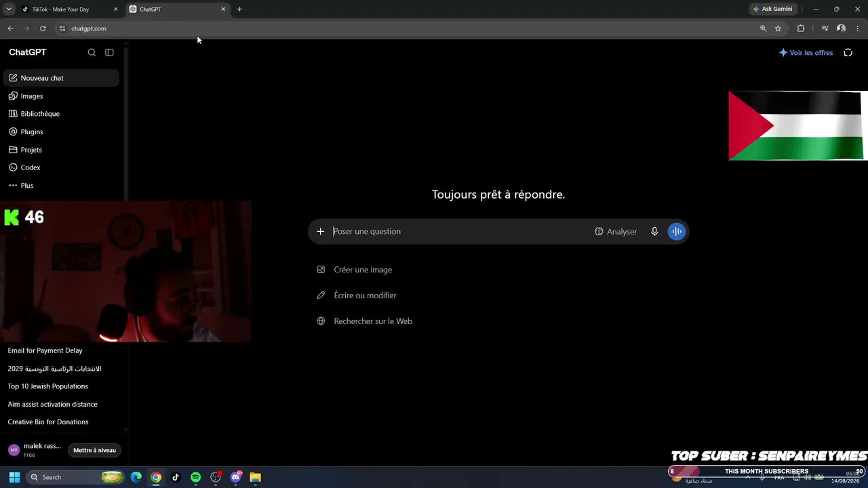
Task: Open Spotify from the taskbar
Action: (195, 477)
